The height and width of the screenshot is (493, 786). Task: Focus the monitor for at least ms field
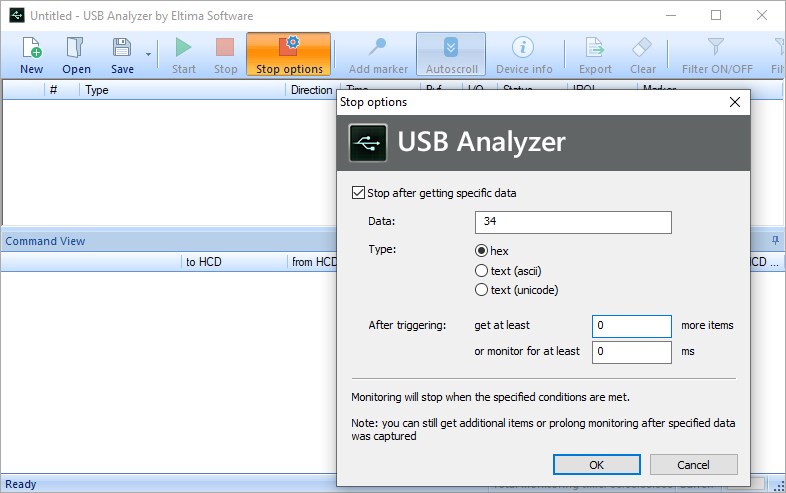point(632,352)
